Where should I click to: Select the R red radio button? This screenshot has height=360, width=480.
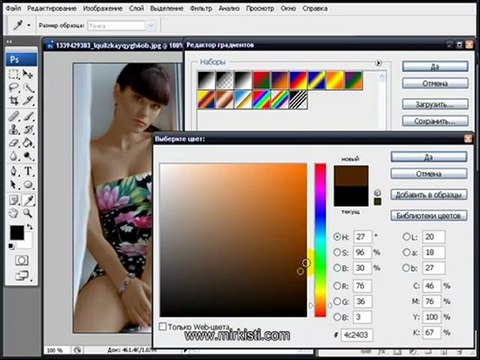[337, 286]
